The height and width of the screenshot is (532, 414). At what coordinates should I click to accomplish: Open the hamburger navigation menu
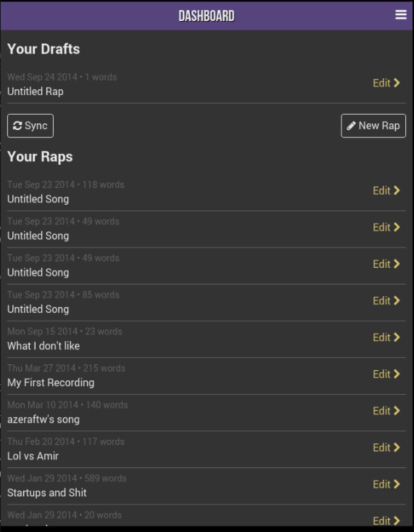coord(400,15)
